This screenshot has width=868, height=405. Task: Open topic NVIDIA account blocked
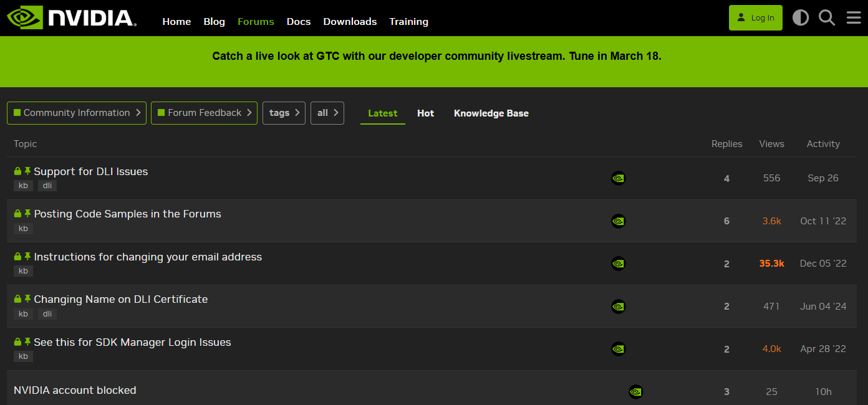[x=75, y=390]
